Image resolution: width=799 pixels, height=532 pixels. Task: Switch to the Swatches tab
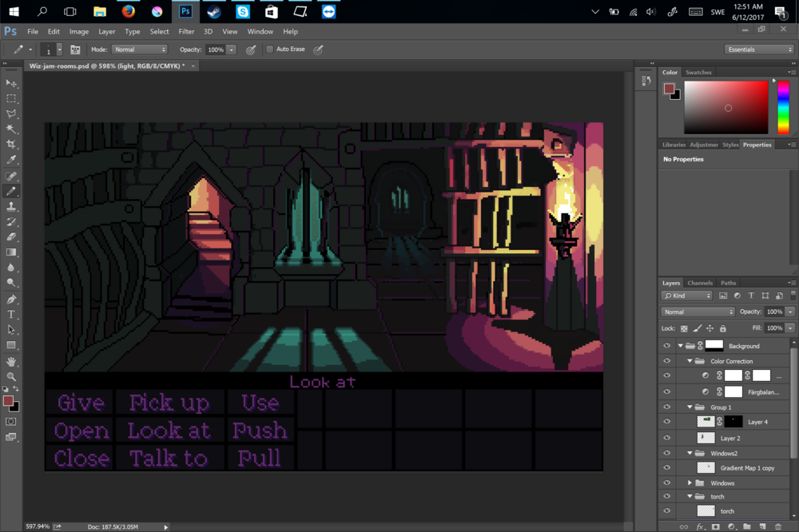698,72
